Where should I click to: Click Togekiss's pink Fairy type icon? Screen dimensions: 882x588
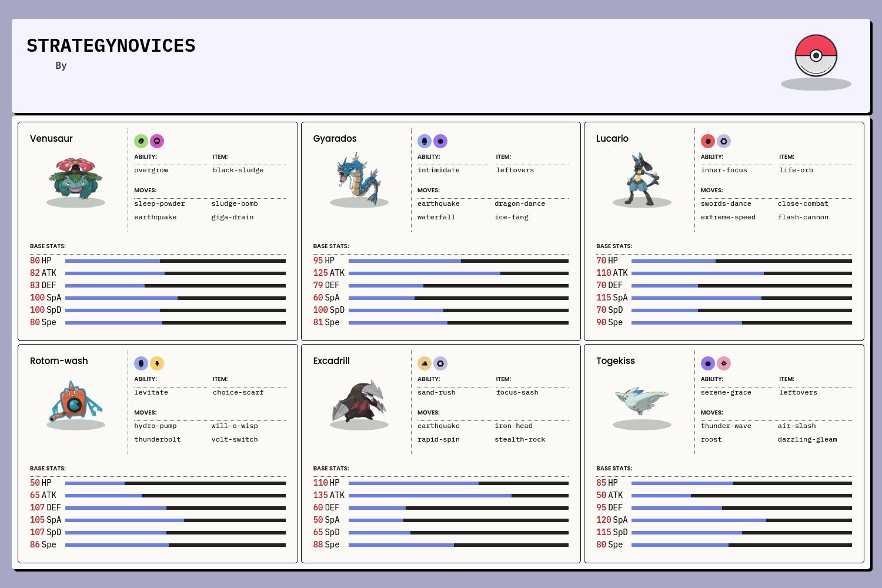point(724,363)
